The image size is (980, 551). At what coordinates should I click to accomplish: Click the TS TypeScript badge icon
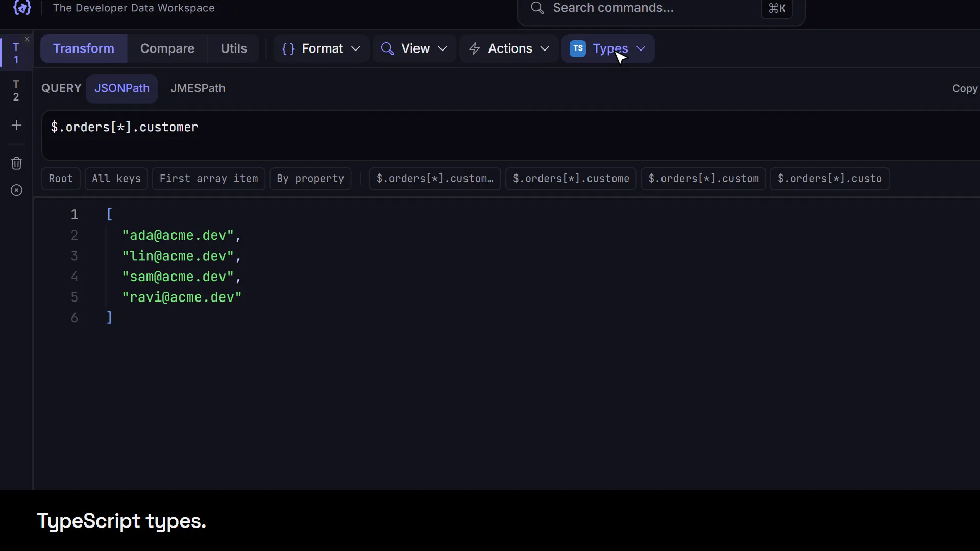click(x=578, y=48)
